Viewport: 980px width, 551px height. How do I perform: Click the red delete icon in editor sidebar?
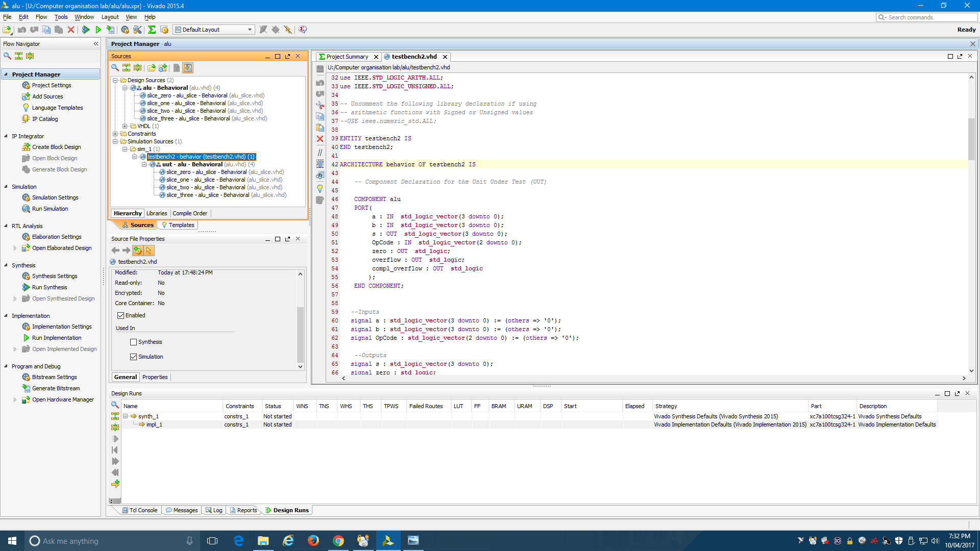320,139
